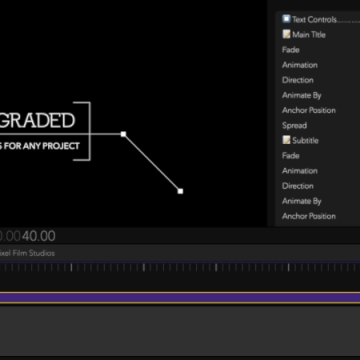Select the Fade parameter under Subtitle
Image resolution: width=360 pixels, height=360 pixels.
[291, 156]
